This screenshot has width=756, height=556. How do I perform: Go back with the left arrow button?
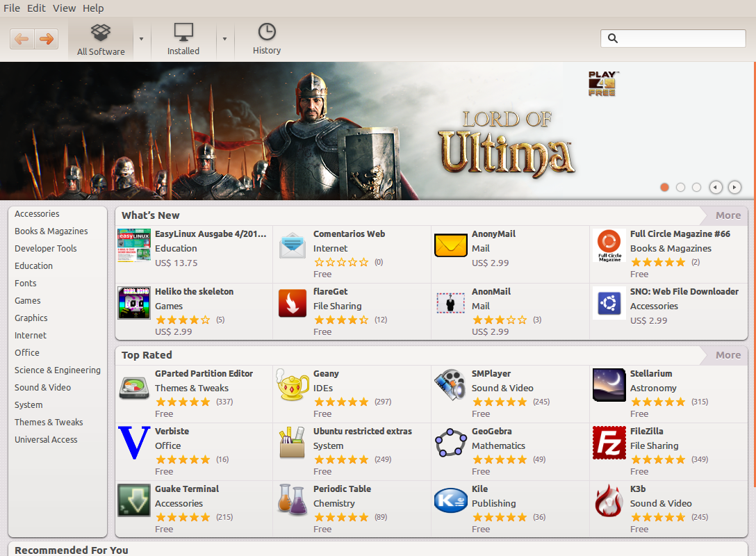[x=22, y=39]
